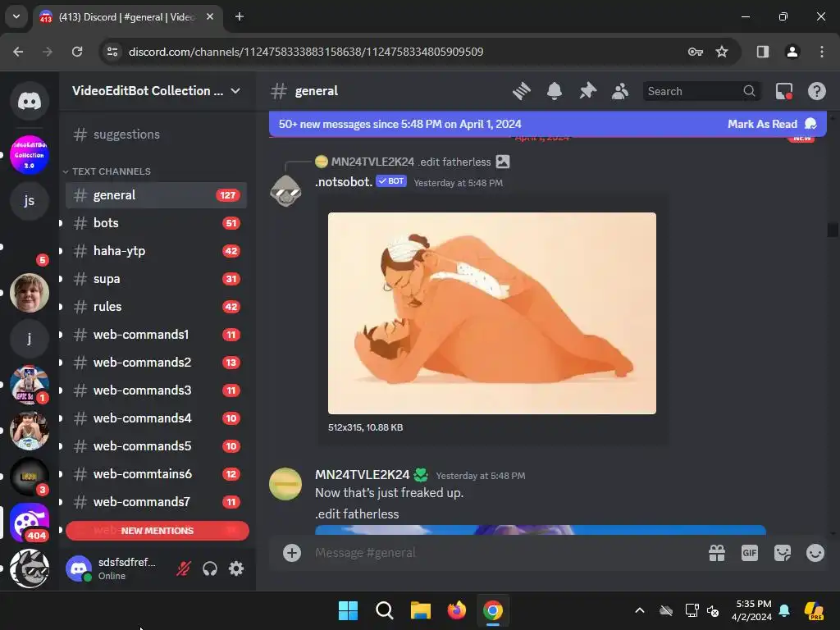Focus Message #general input

pos(504,553)
